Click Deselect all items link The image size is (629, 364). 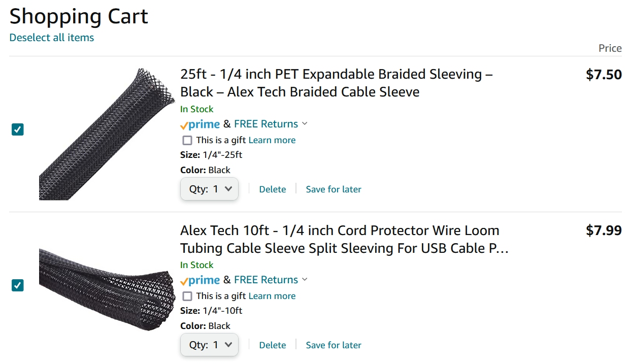[52, 38]
